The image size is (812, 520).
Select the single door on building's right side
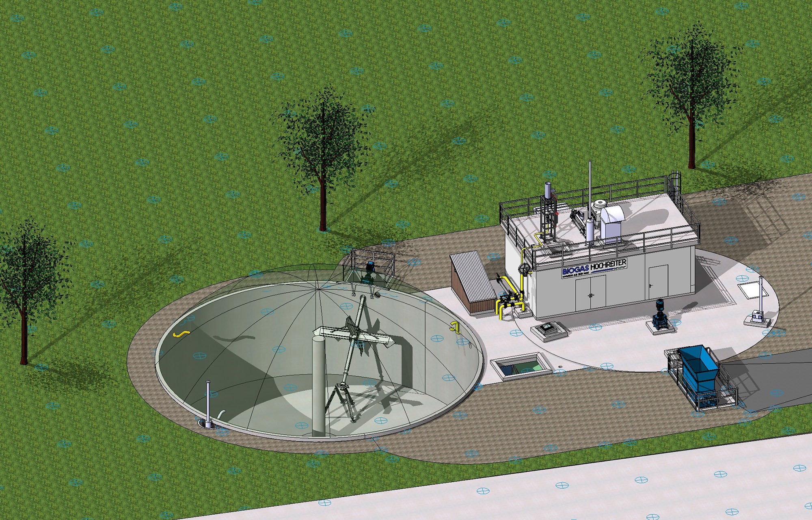(658, 282)
